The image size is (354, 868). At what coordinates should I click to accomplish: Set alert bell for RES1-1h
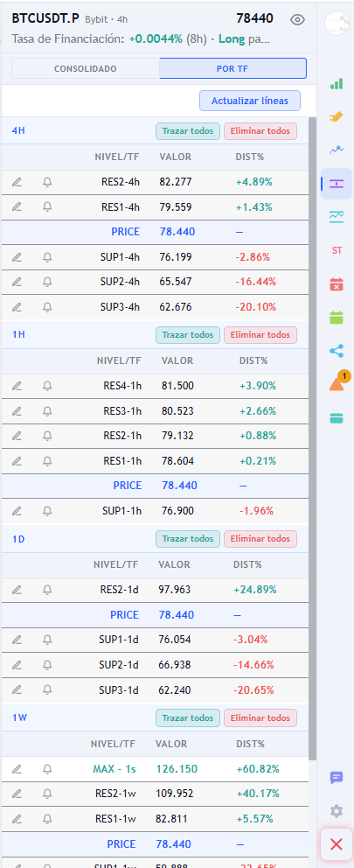47,460
